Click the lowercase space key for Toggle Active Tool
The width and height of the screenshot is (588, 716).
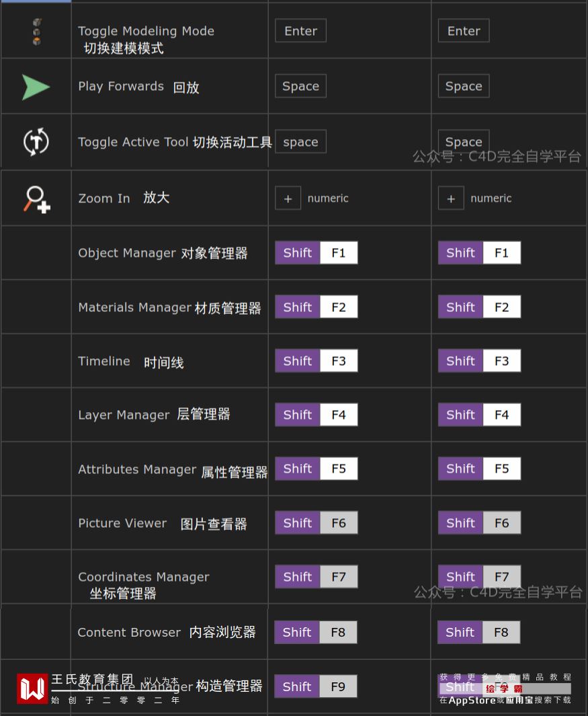coord(300,142)
